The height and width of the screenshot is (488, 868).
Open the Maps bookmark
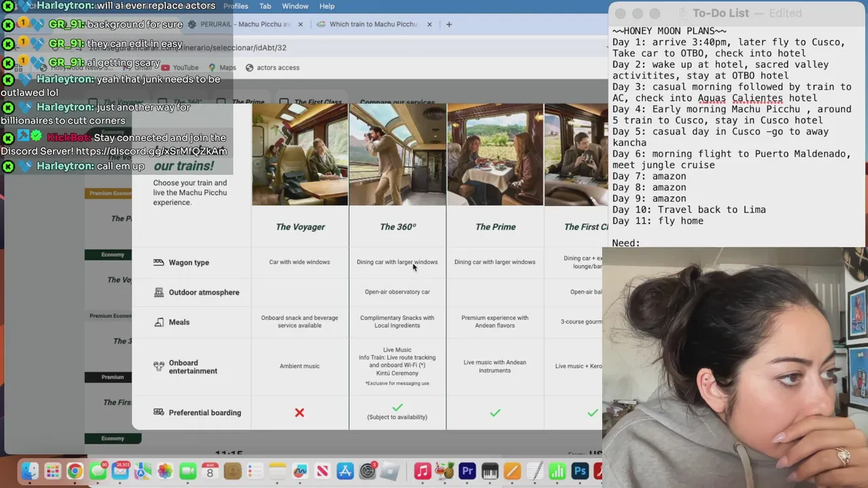click(x=222, y=68)
